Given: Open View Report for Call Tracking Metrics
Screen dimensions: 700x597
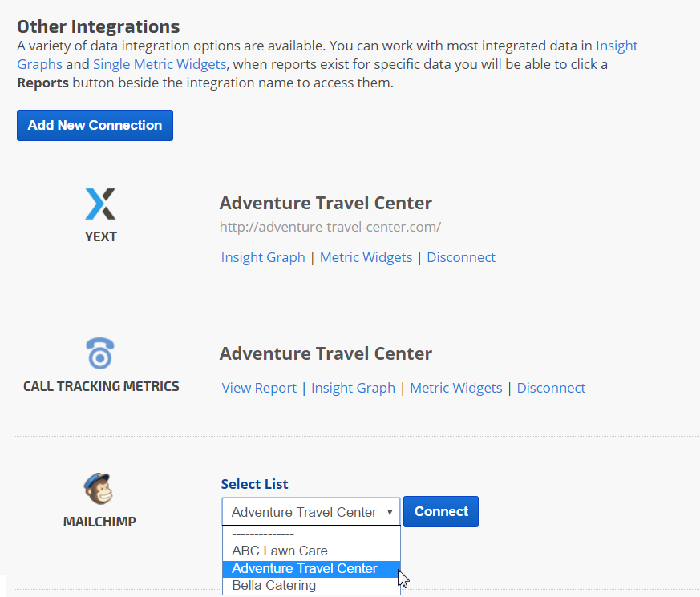Looking at the screenshot, I should (259, 388).
